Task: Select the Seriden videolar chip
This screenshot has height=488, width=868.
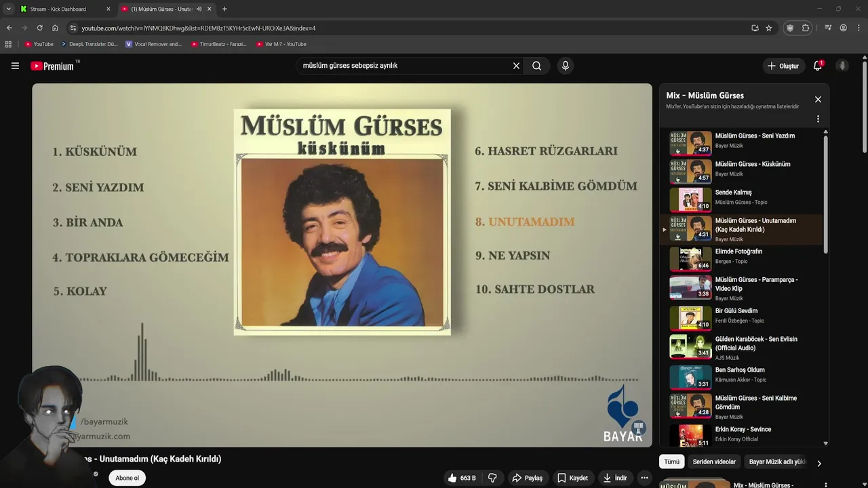Action: pos(714,462)
